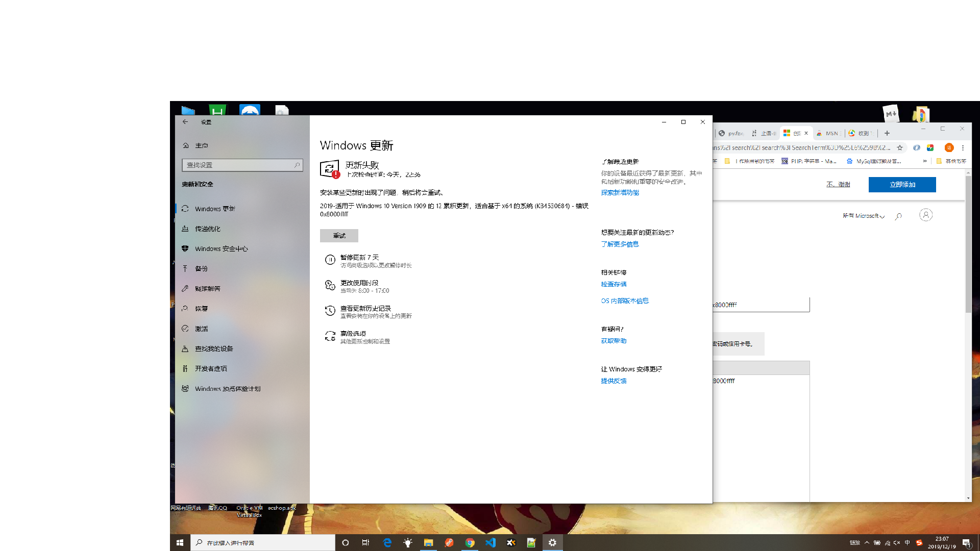The height and width of the screenshot is (551, 980).
Task: Click 不，谢谢 in the browser banner
Action: click(838, 184)
